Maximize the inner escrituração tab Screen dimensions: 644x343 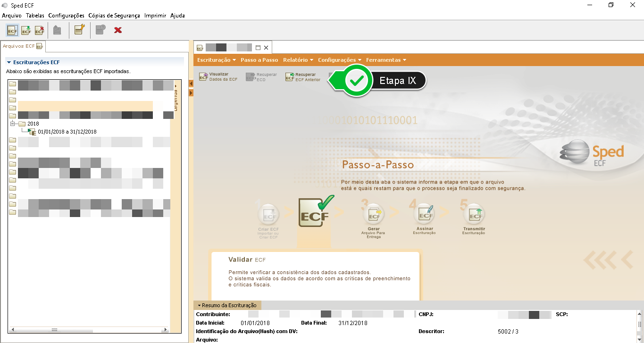click(x=258, y=48)
